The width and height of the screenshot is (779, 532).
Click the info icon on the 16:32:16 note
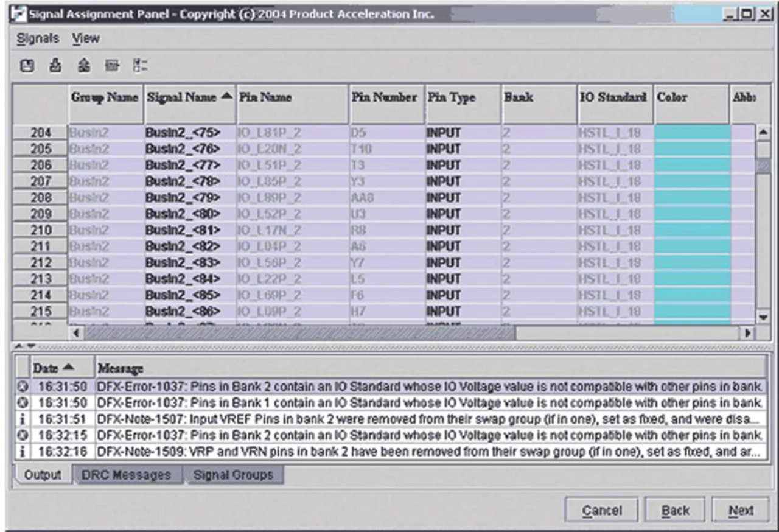(x=22, y=452)
